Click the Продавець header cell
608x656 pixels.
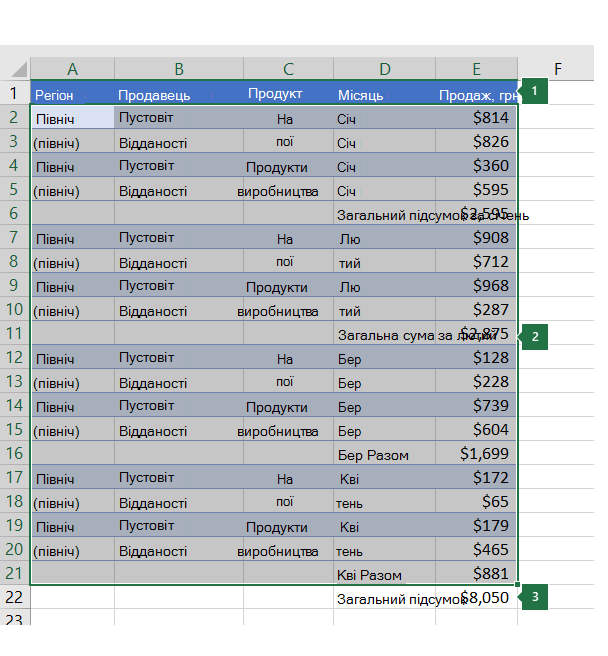(x=179, y=93)
